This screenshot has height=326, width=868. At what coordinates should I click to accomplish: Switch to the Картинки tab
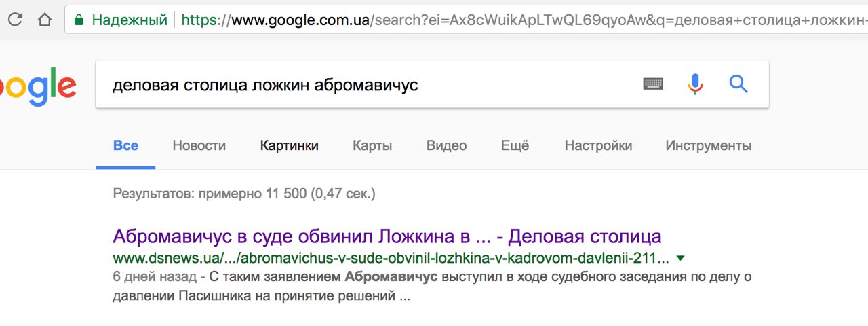289,145
